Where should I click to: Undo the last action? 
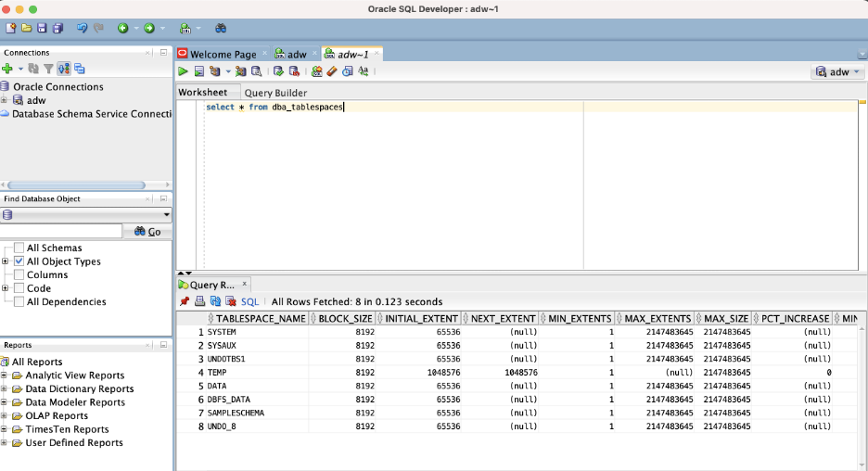click(x=82, y=28)
